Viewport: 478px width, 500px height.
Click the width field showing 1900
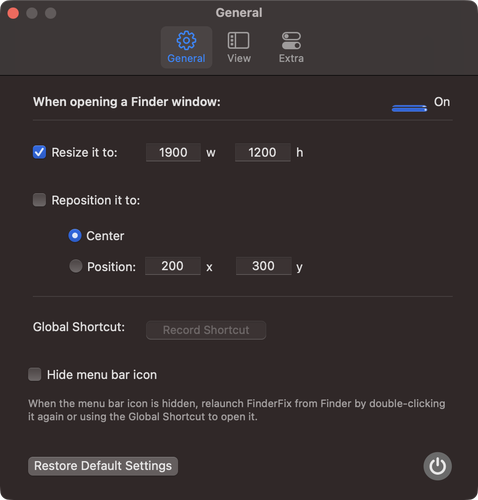[x=173, y=152]
